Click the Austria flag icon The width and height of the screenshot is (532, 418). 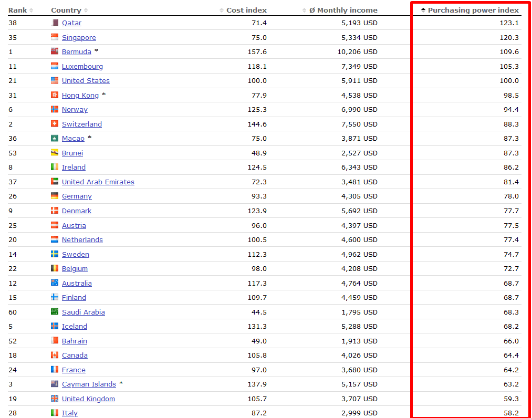(55, 225)
